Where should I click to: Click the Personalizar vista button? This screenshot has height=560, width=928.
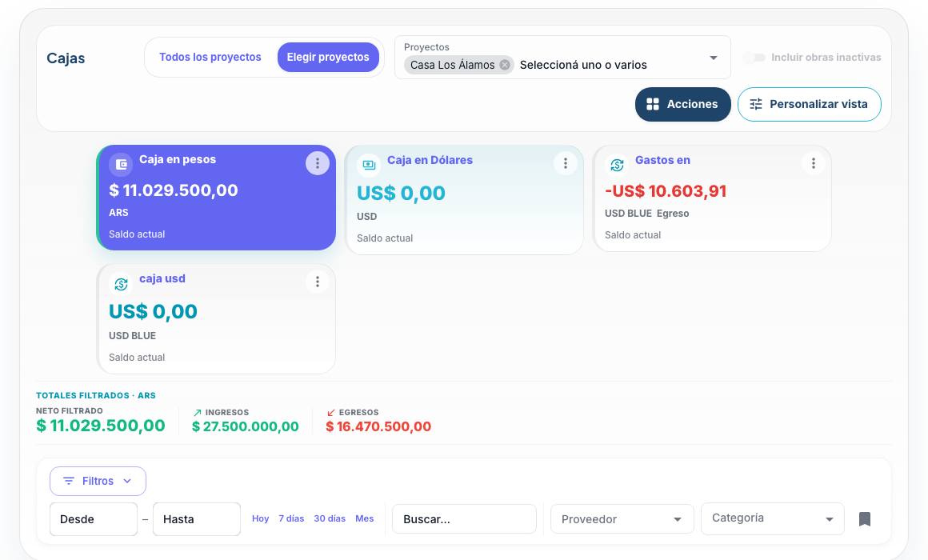pos(809,104)
